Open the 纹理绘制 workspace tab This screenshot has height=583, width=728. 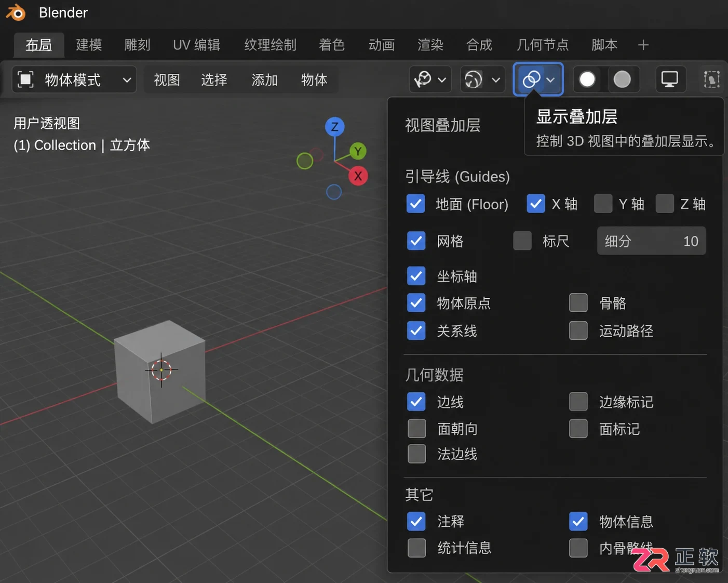pyautogui.click(x=271, y=45)
